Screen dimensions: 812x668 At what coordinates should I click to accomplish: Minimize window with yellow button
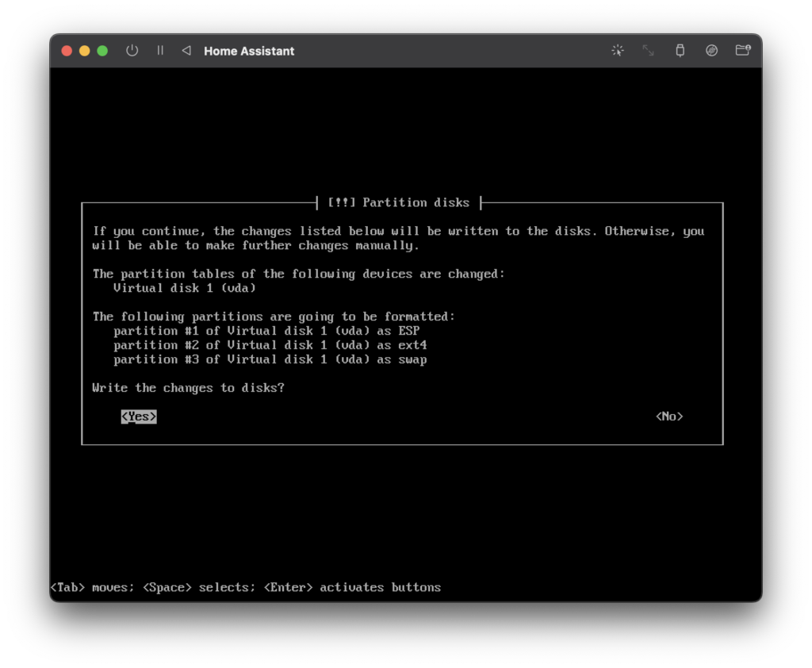pyautogui.click(x=84, y=51)
